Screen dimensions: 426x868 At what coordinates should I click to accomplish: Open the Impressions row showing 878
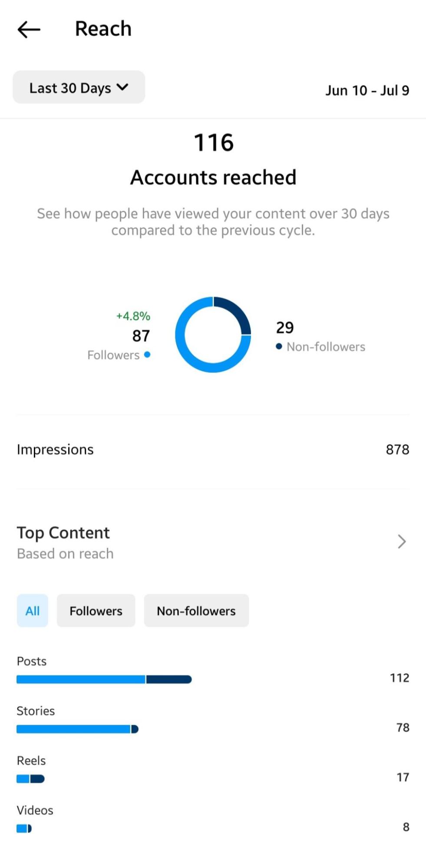click(213, 449)
